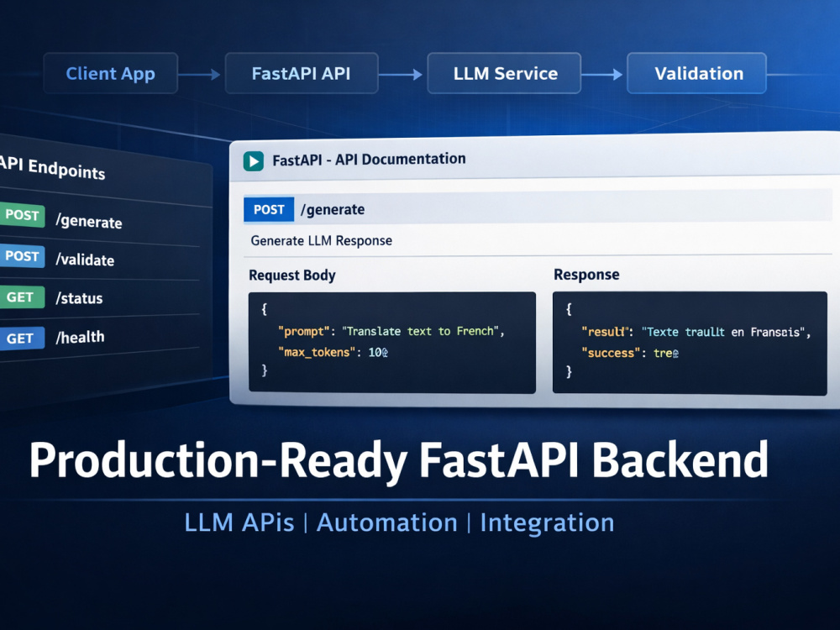This screenshot has width=840, height=630.
Task: Click the blue POST badge in documentation panel
Action: (x=269, y=209)
